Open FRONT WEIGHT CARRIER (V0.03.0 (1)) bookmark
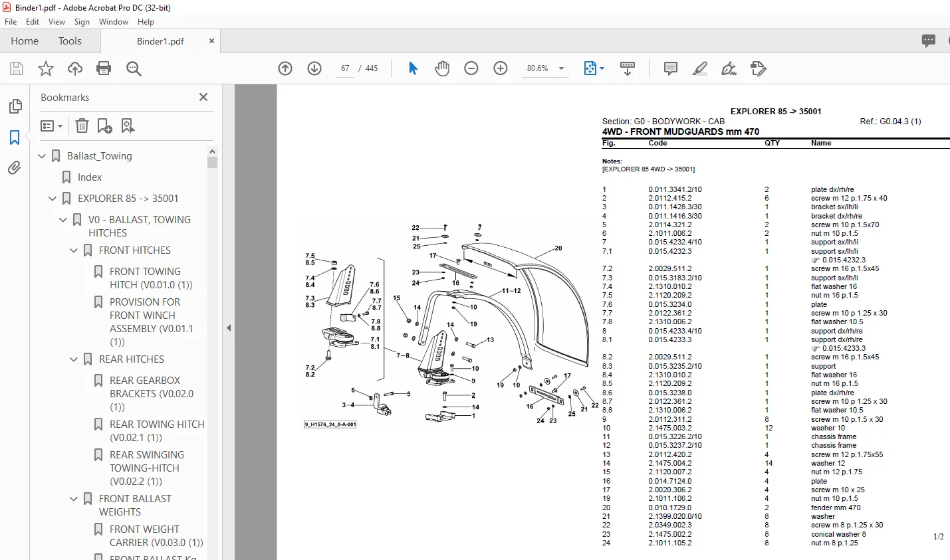950x560 pixels. [156, 536]
